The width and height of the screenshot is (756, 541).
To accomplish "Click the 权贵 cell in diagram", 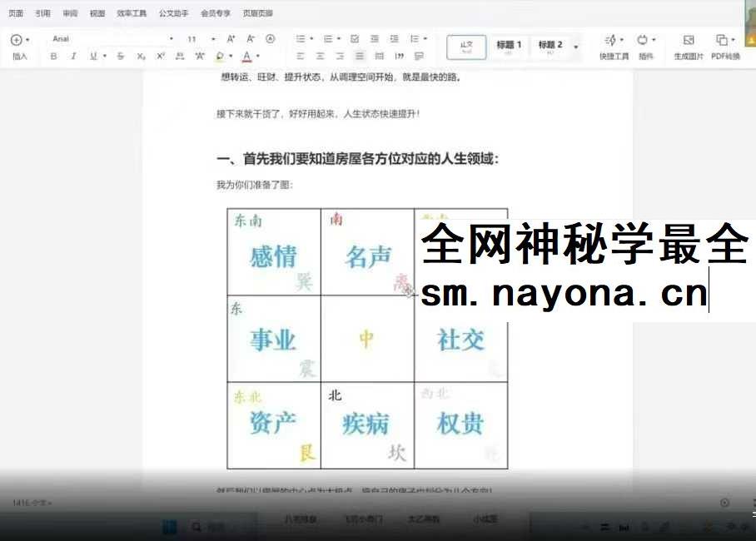I will click(460, 424).
